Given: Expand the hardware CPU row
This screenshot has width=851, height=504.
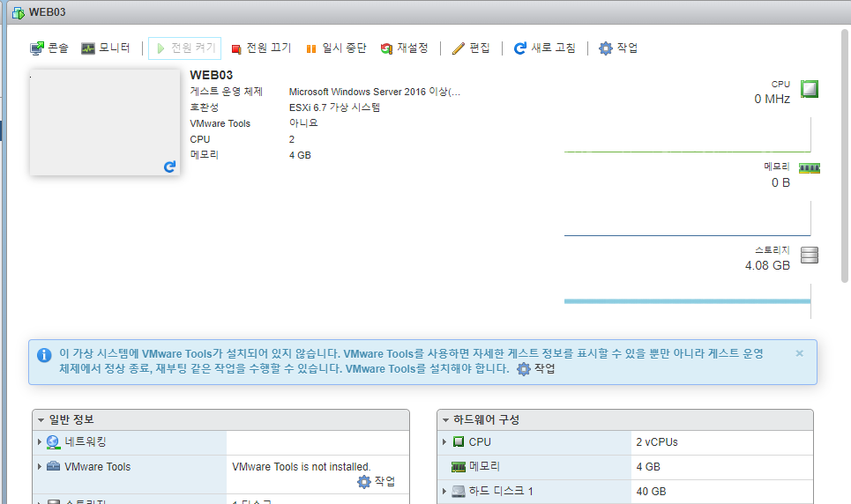Looking at the screenshot, I should [x=444, y=442].
